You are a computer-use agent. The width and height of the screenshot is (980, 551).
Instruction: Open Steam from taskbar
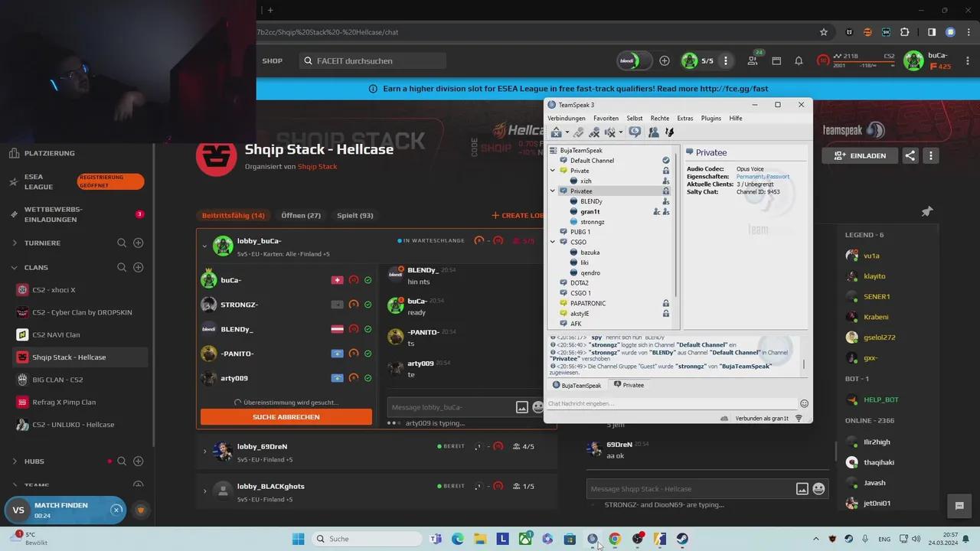click(682, 539)
